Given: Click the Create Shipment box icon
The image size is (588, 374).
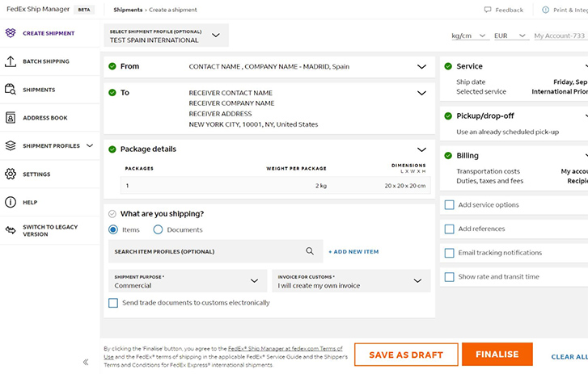Looking at the screenshot, I should point(11,33).
